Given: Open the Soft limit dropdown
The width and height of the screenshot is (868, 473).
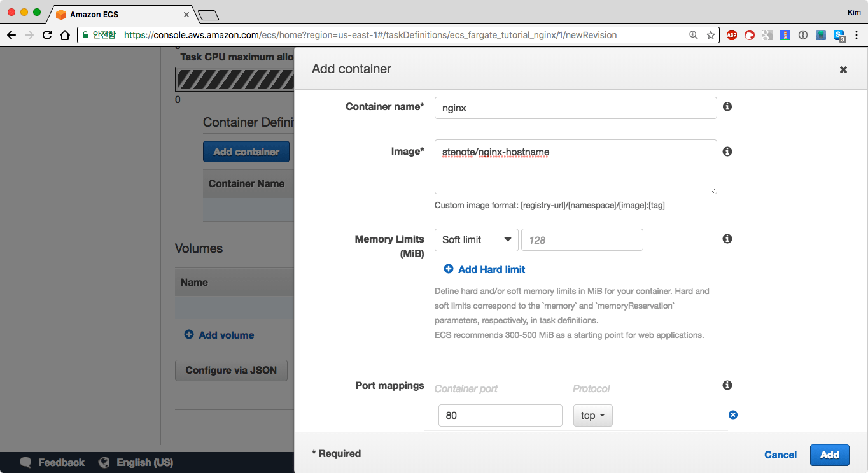Looking at the screenshot, I should click(476, 240).
